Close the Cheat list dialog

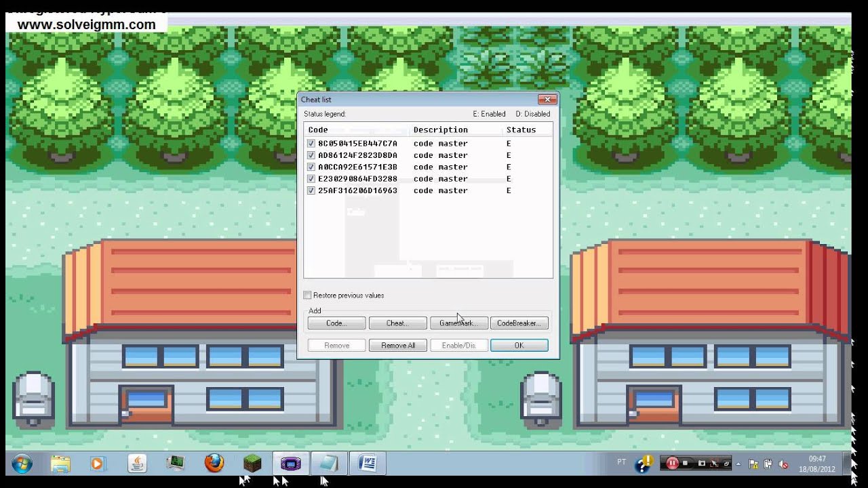[x=547, y=100]
